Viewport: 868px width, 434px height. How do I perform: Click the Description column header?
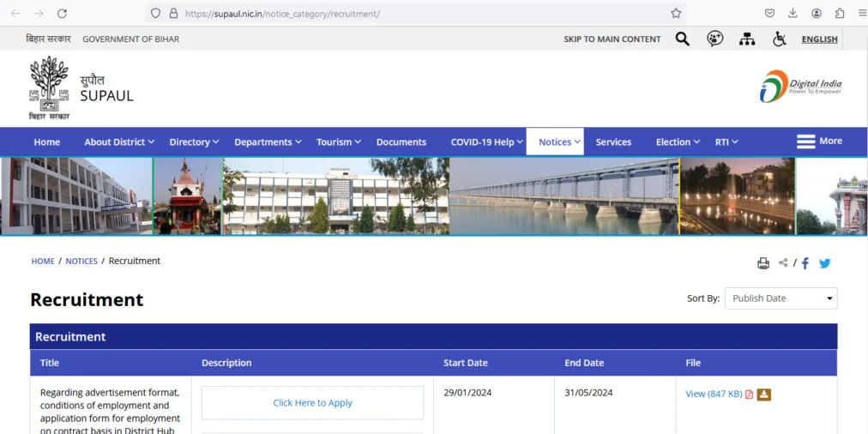point(226,363)
